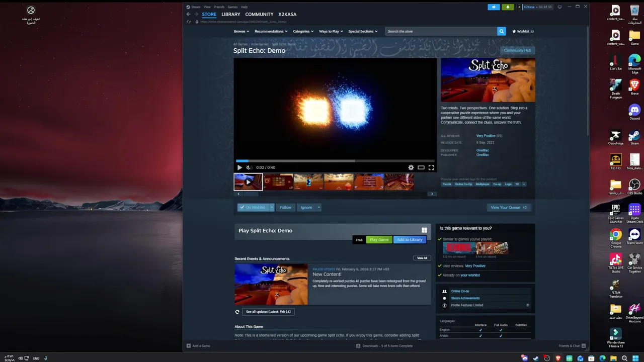This screenshot has height=362, width=644.
Task: Open the Ignore options dropdown arrow
Action: pos(318,207)
